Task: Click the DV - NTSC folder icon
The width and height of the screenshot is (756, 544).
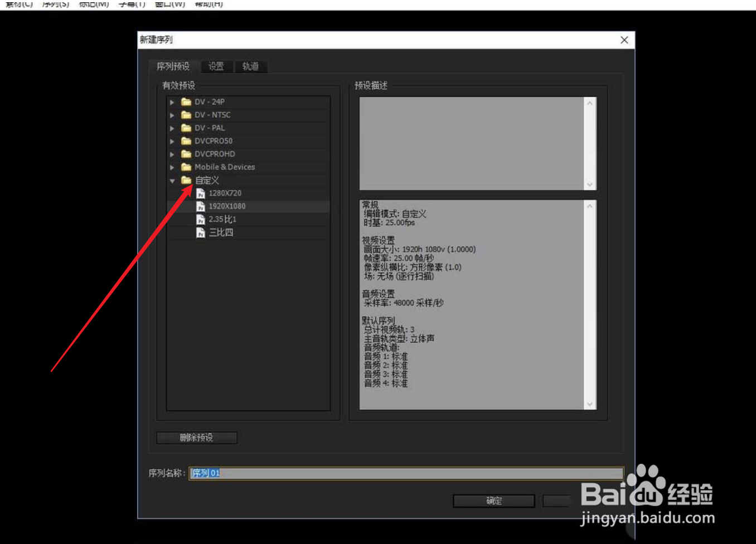Action: coord(186,115)
